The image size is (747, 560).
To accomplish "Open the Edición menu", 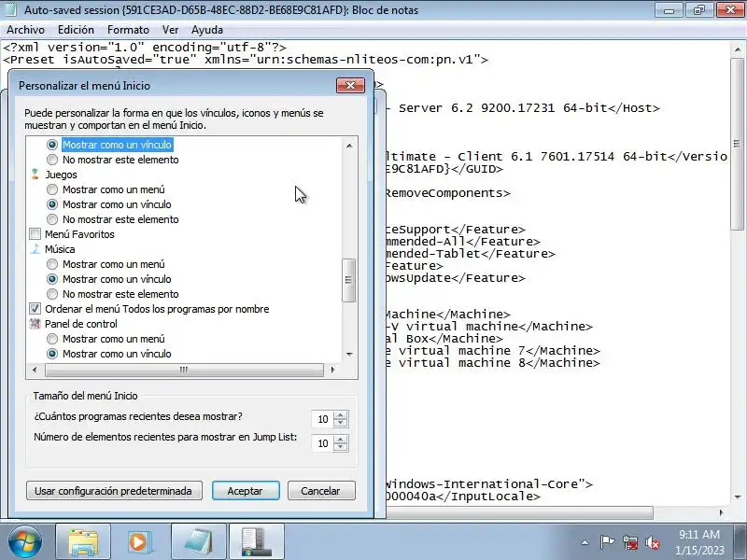I will pyautogui.click(x=76, y=30).
